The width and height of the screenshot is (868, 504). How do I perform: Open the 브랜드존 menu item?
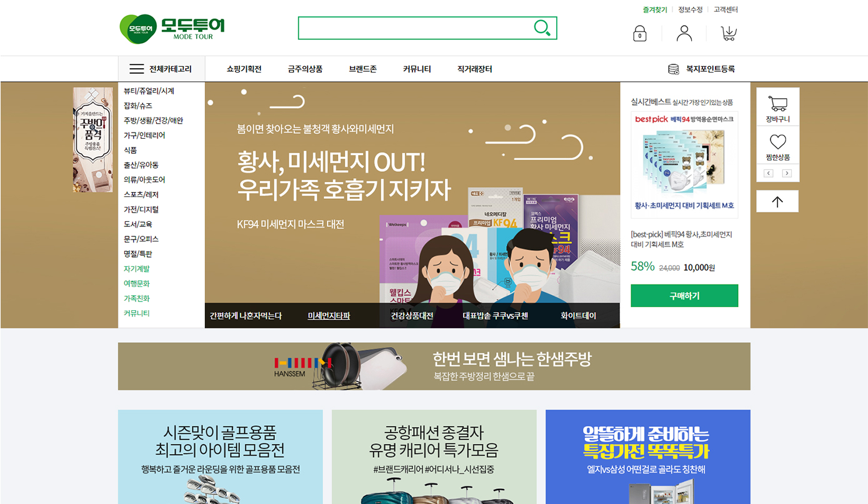362,69
